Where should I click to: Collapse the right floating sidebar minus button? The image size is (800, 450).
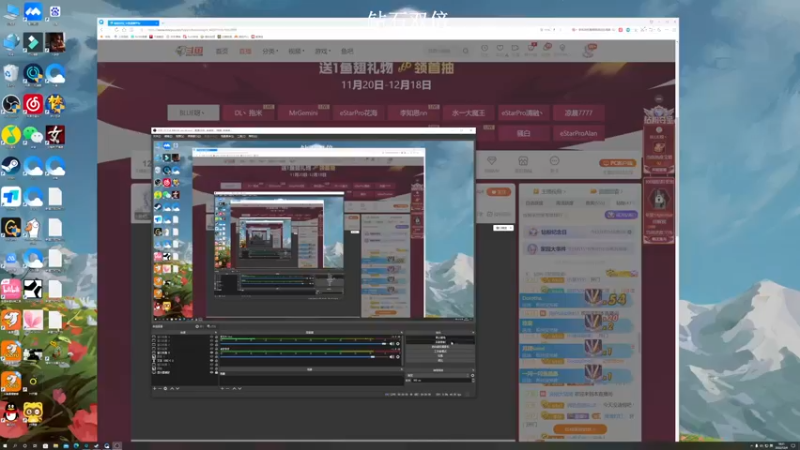click(x=659, y=98)
